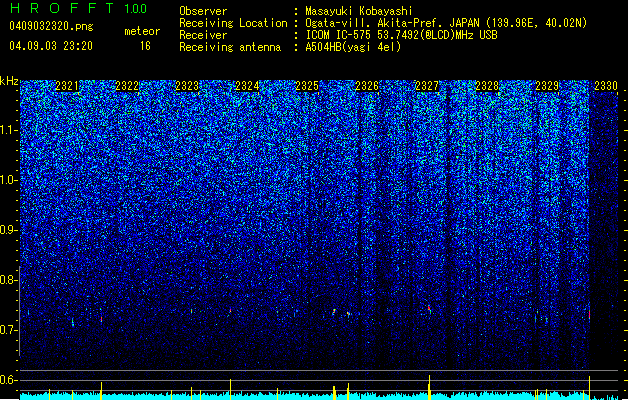
Task: Click the 2321 time marker
Action: [x=67, y=86]
